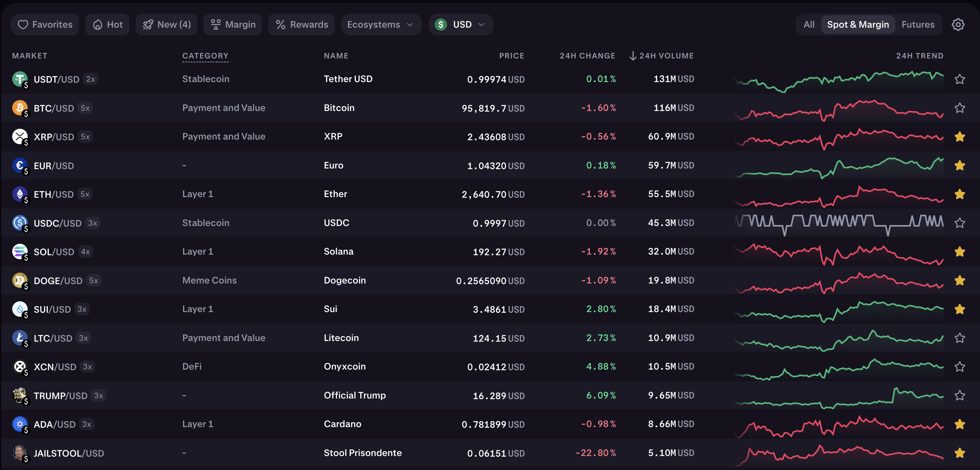Image resolution: width=980 pixels, height=470 pixels.
Task: Filter by Favorites button
Action: 45,25
